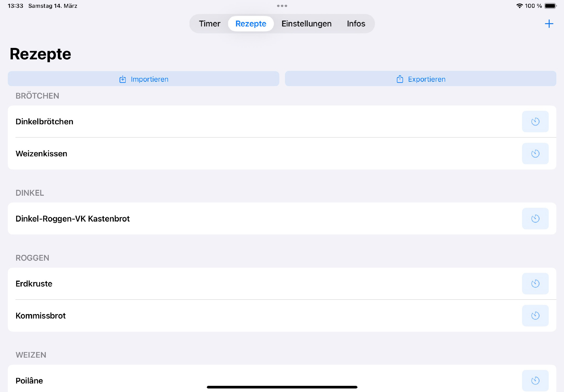Tap timer icon for Dinkel-Roggen-VK Kastenbrot
The width and height of the screenshot is (564, 392).
535,218
